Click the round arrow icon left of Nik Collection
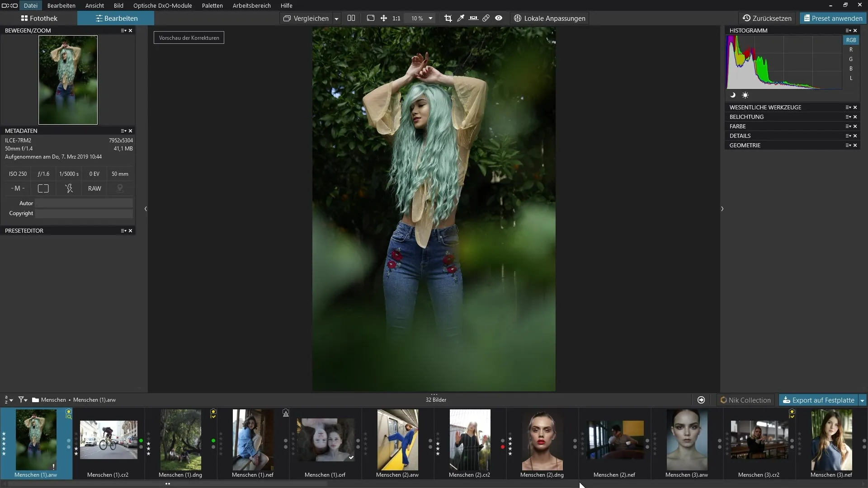Screen dimensions: 868x488 coord(701,400)
